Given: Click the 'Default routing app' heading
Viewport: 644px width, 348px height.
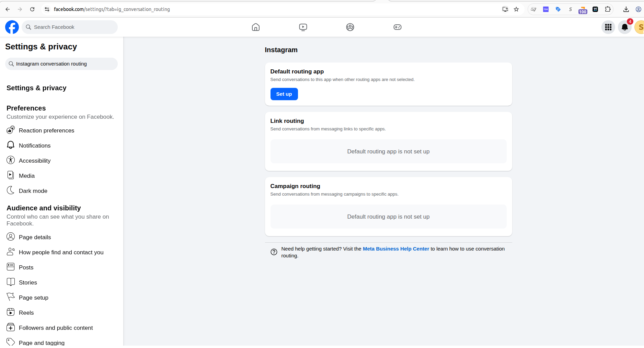Looking at the screenshot, I should 297,71.
